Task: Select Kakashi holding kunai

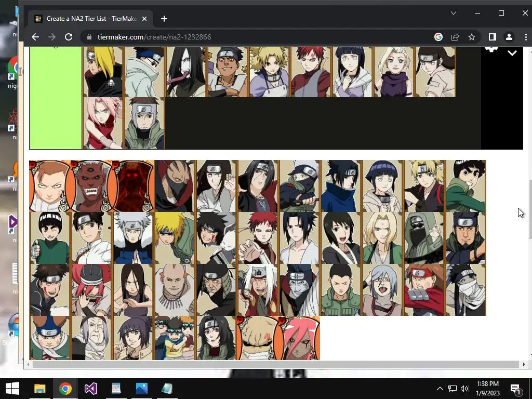Action: (x=299, y=186)
